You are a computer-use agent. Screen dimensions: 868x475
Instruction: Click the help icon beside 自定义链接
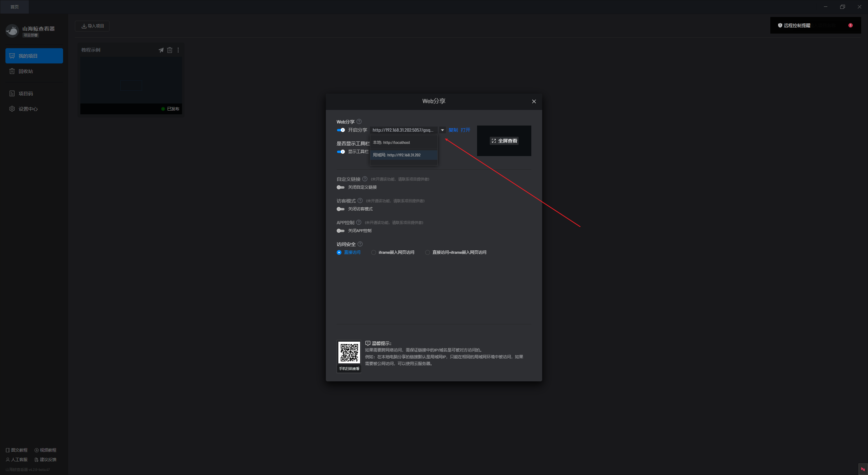[365, 179]
